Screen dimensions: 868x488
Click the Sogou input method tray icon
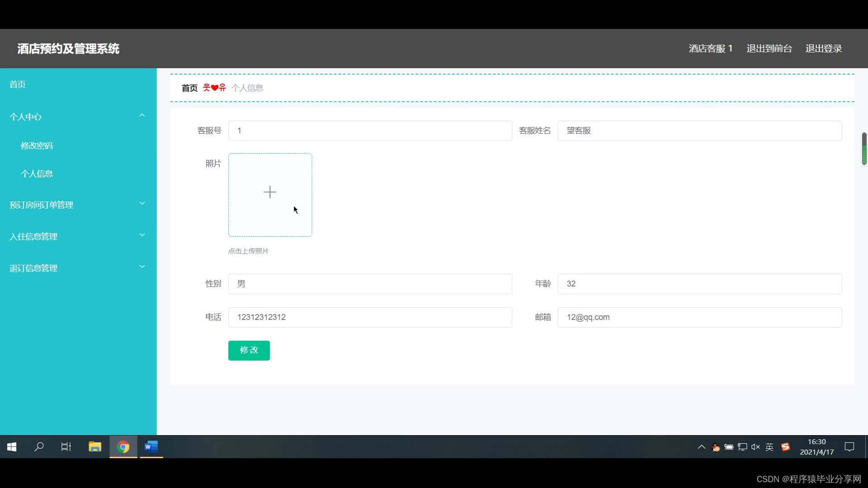(786, 447)
